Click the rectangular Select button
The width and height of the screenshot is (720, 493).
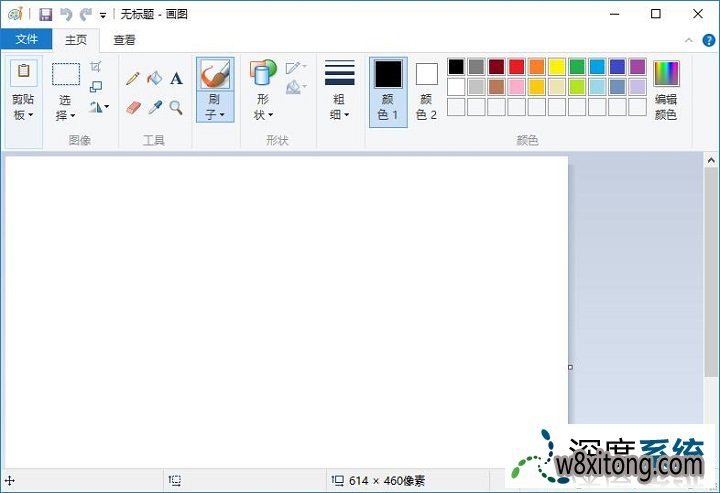pyautogui.click(x=66, y=75)
